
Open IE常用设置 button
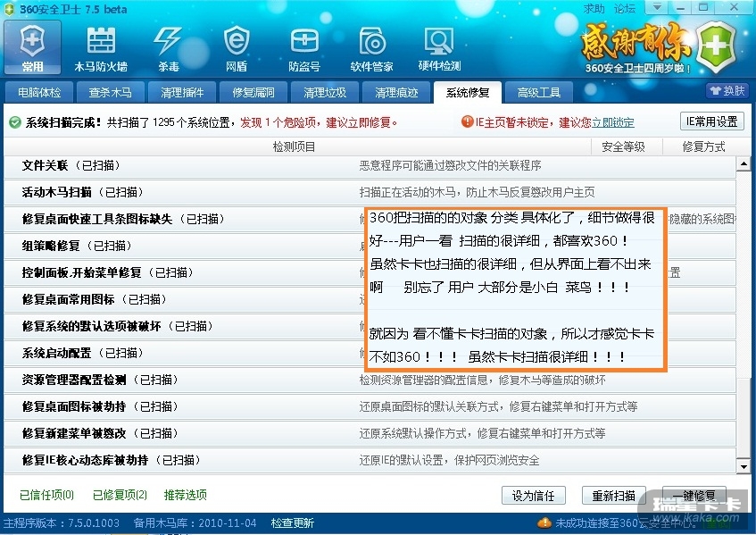pyautogui.click(x=712, y=121)
